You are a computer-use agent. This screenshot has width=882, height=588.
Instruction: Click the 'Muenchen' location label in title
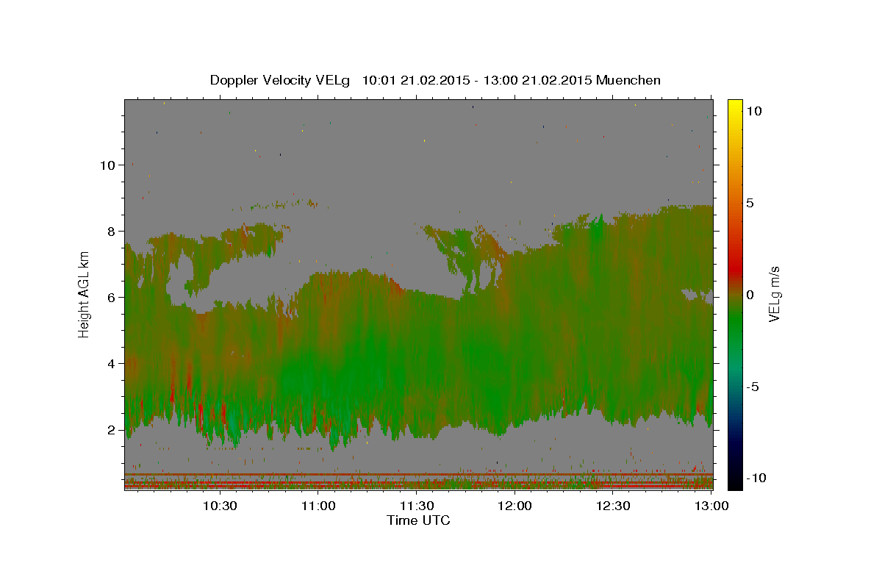point(628,80)
